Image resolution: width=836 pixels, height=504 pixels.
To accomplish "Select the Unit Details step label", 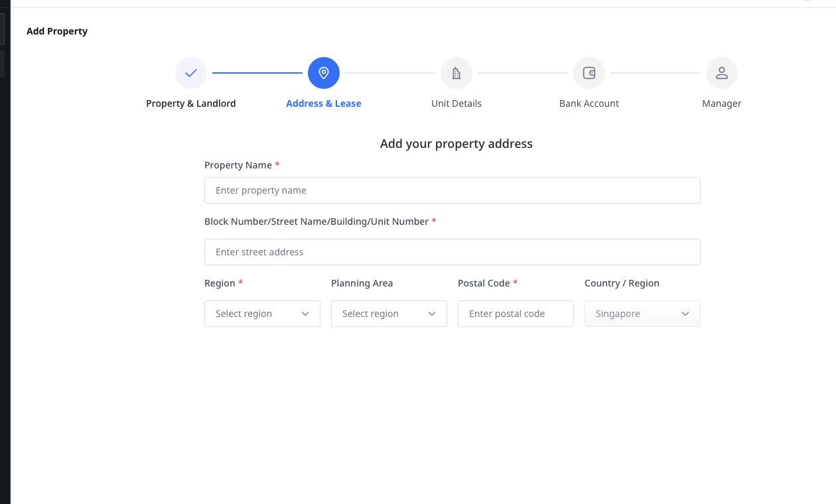I will click(x=456, y=103).
